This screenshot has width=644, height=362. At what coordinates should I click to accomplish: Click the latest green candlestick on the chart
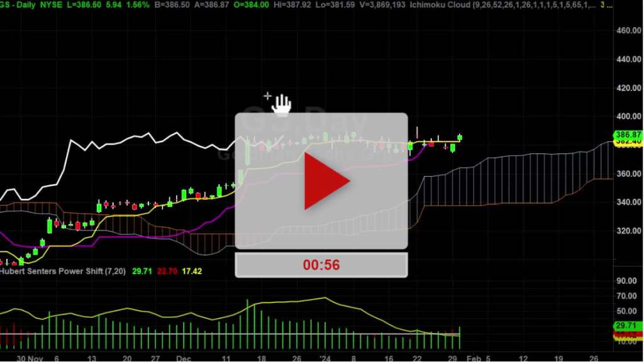click(460, 137)
